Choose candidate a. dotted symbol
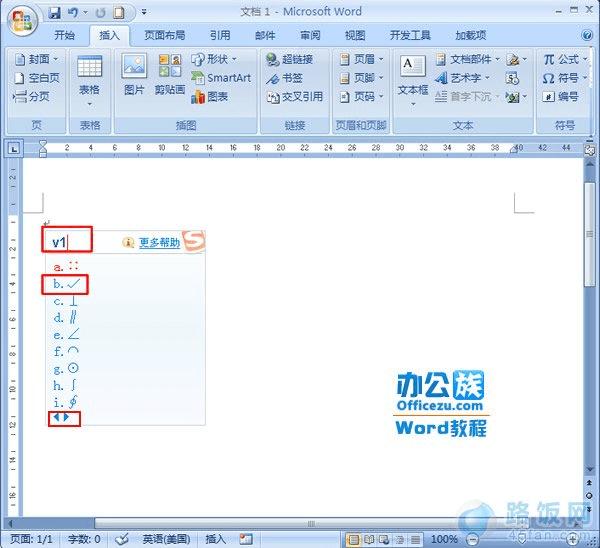This screenshot has height=548, width=600. click(66, 266)
